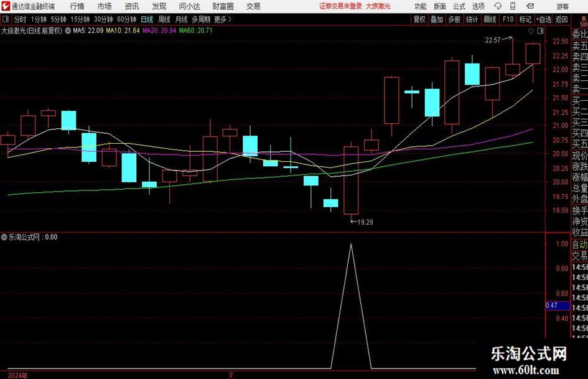Open the 财富圈 menu
This screenshot has width=588, height=379.
tap(223, 6)
